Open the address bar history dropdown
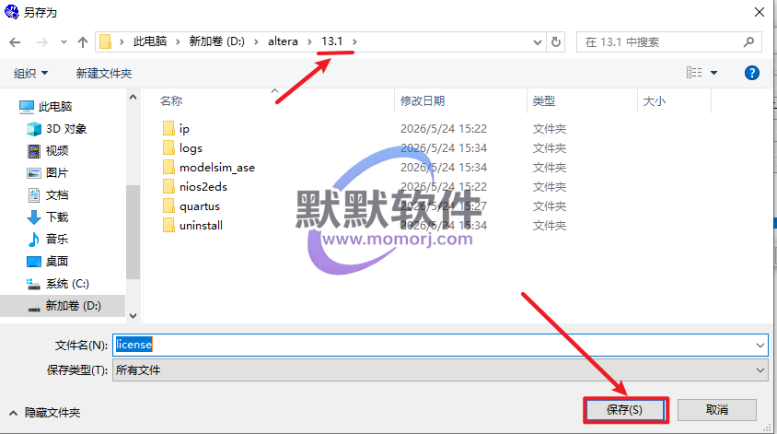The height and width of the screenshot is (434, 777). pyautogui.click(x=537, y=42)
